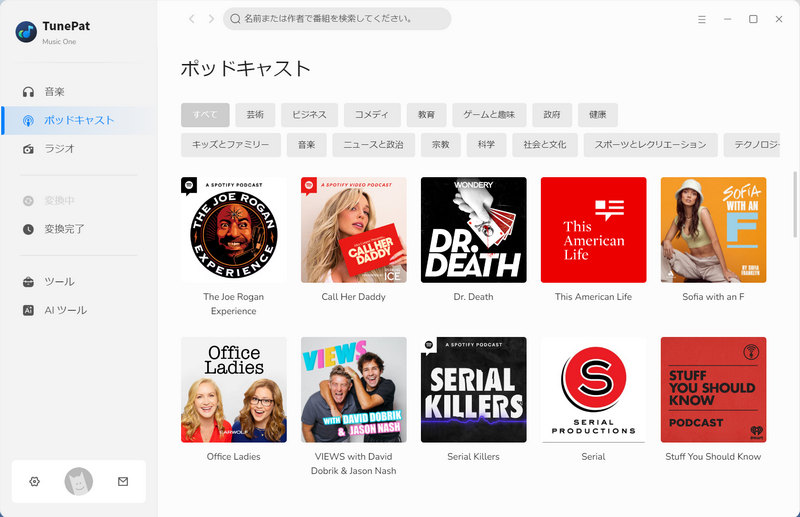Open the Dr. Death cover art

[473, 230]
